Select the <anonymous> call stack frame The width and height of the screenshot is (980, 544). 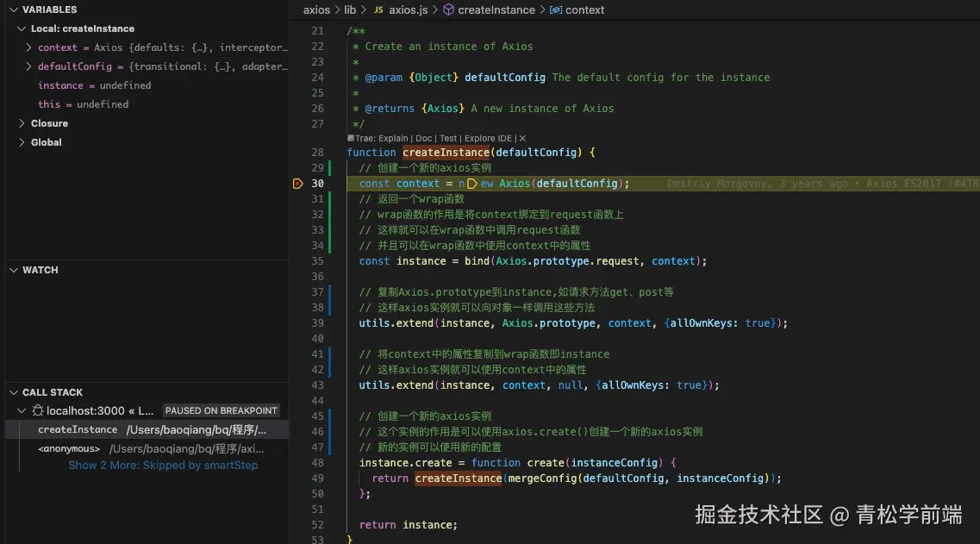pyautogui.click(x=147, y=449)
